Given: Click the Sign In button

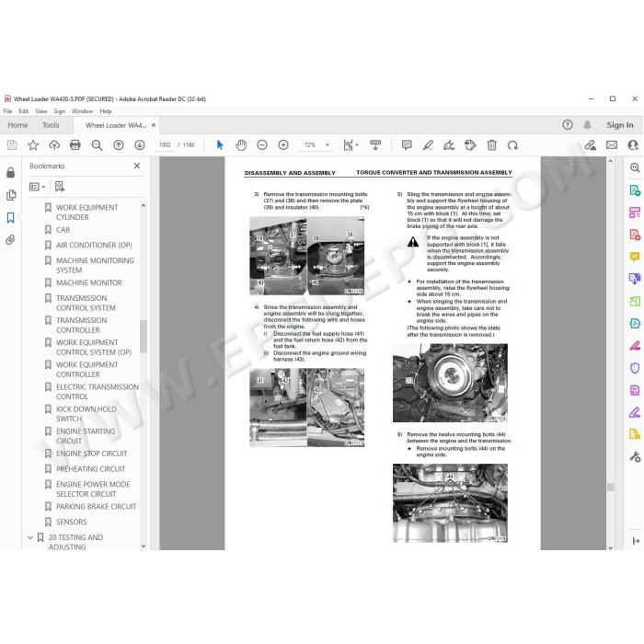Looking at the screenshot, I should point(620,125).
